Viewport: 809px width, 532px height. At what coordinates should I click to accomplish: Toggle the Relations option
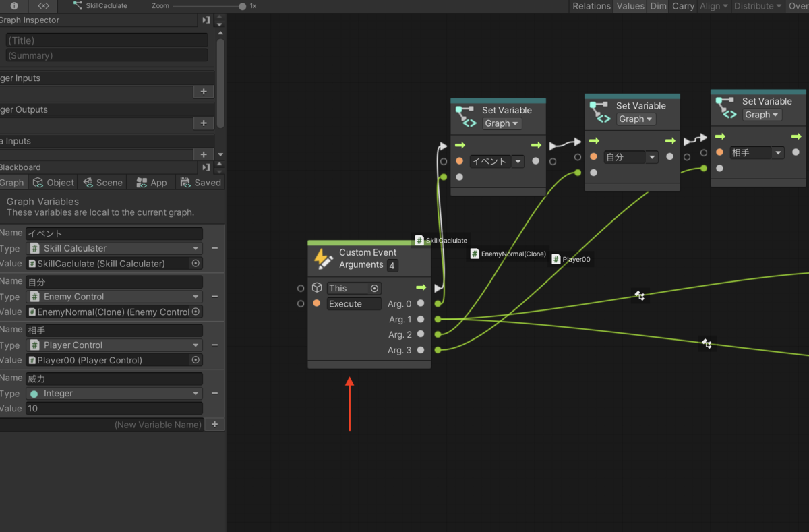pos(591,6)
